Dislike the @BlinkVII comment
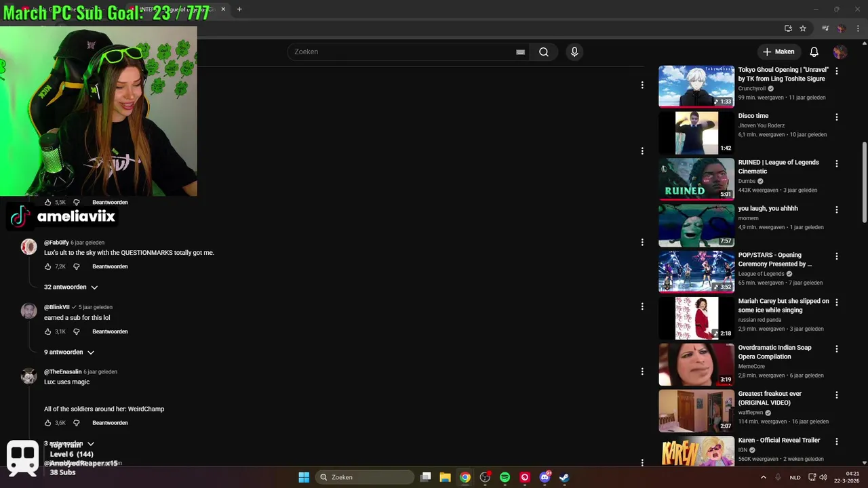Screen dimensions: 868x488 coord(77,331)
